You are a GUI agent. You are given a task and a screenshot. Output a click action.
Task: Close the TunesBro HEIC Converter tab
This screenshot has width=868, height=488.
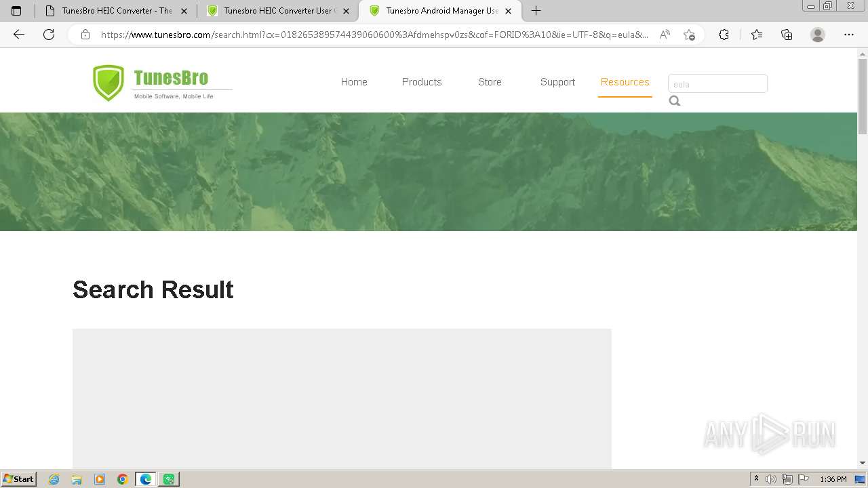click(184, 11)
